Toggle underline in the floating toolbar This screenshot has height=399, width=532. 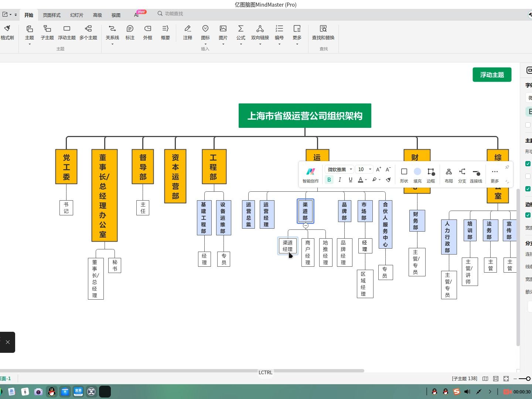coord(350,180)
